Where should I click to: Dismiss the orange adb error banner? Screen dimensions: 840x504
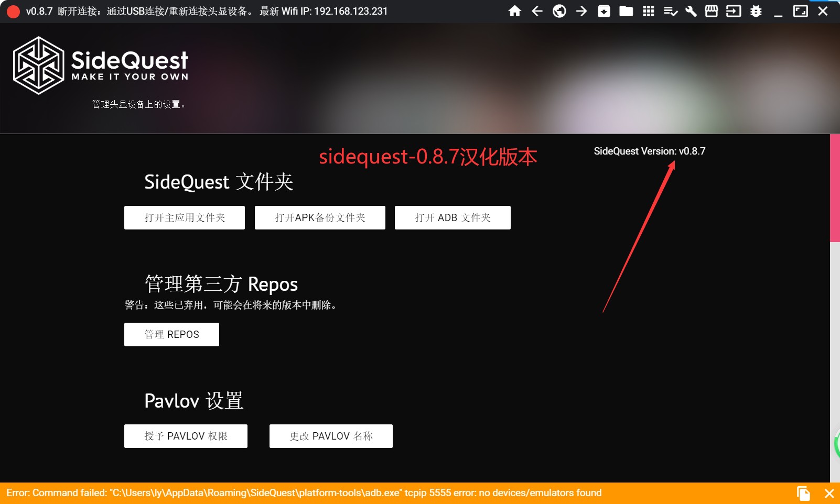click(828, 492)
